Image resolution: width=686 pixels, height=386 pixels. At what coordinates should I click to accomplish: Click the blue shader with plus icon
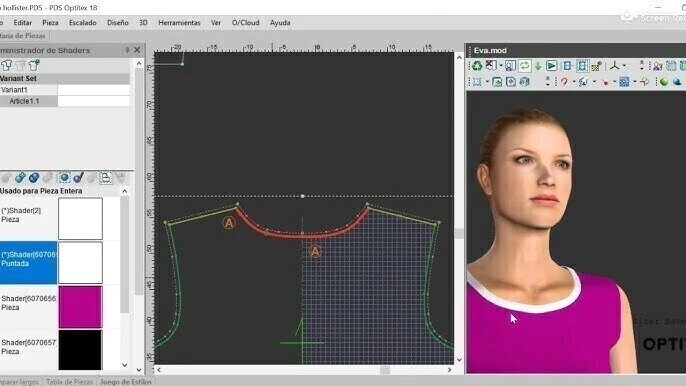(x=20, y=178)
